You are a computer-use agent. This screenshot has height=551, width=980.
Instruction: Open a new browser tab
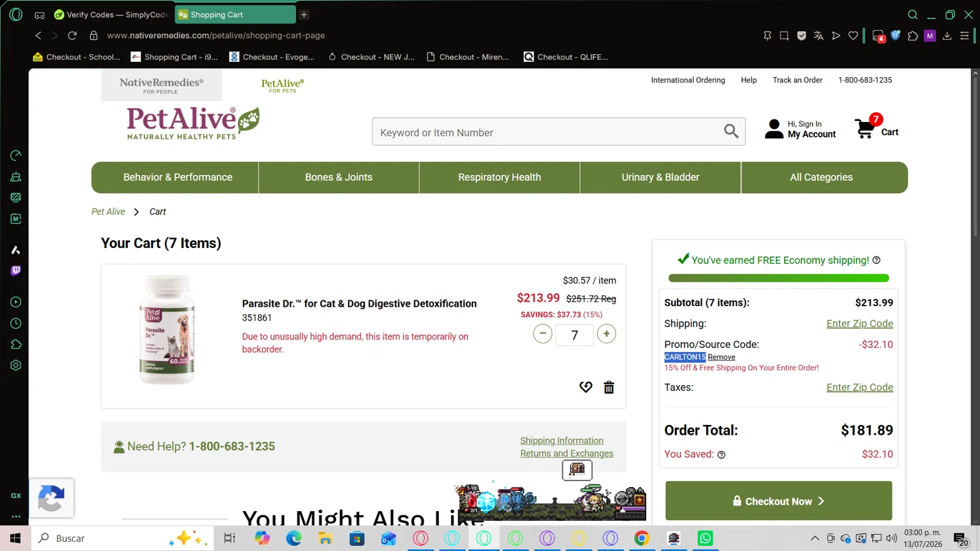pyautogui.click(x=304, y=14)
